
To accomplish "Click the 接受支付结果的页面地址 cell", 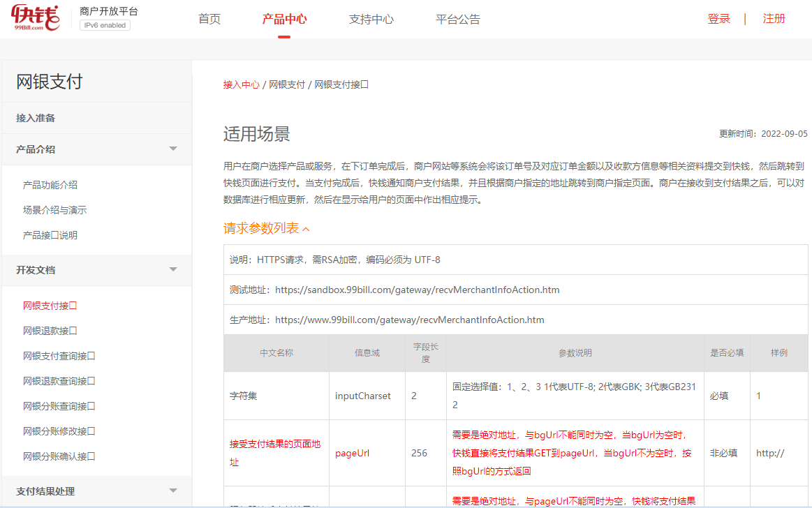I will (276, 453).
